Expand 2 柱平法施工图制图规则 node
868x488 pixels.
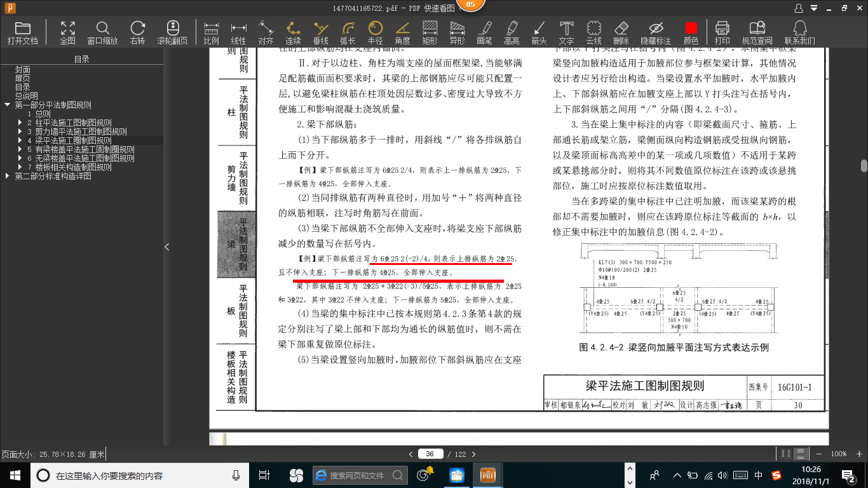click(x=20, y=123)
